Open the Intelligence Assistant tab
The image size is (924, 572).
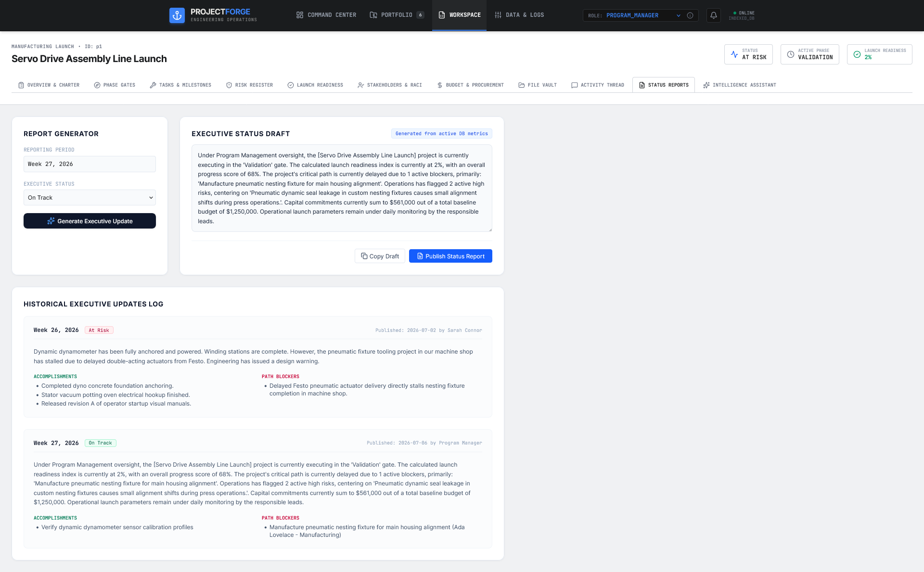(740, 85)
